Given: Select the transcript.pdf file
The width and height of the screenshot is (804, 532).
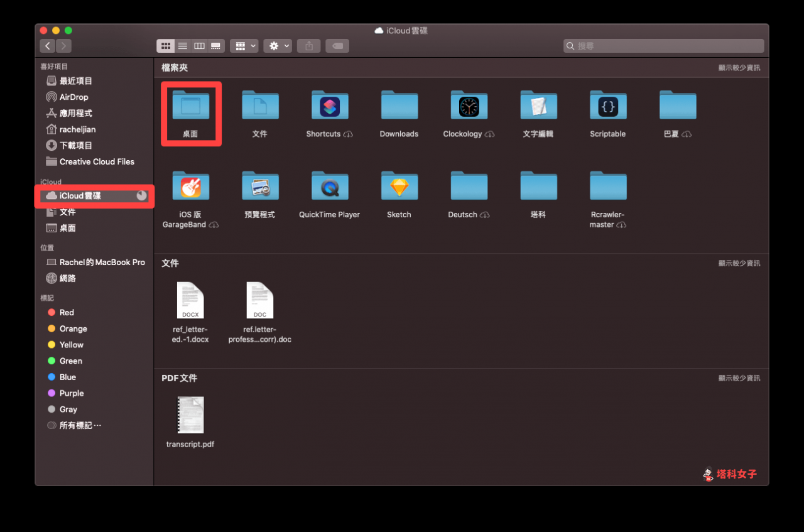Looking at the screenshot, I should point(190,415).
